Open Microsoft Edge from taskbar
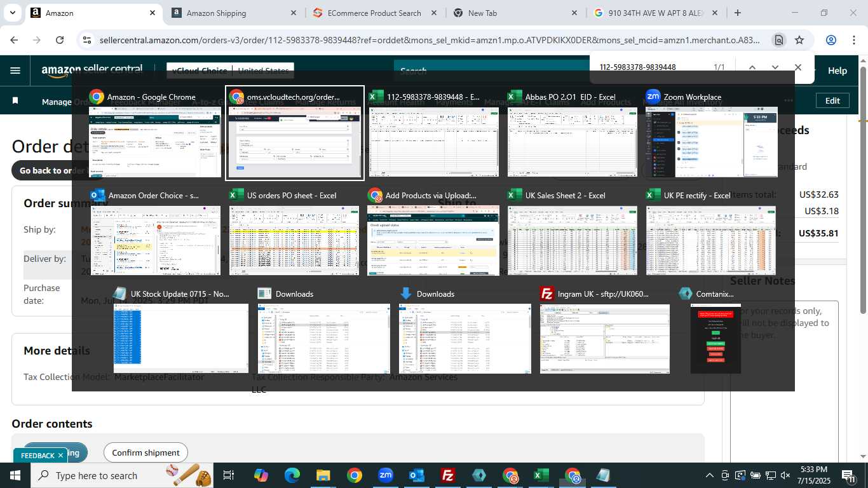The height and width of the screenshot is (488, 868). coord(292,475)
